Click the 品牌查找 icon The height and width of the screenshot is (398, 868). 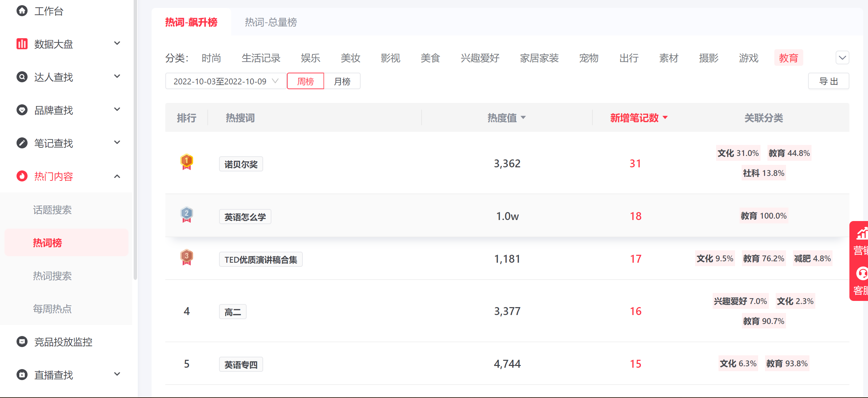point(22,110)
